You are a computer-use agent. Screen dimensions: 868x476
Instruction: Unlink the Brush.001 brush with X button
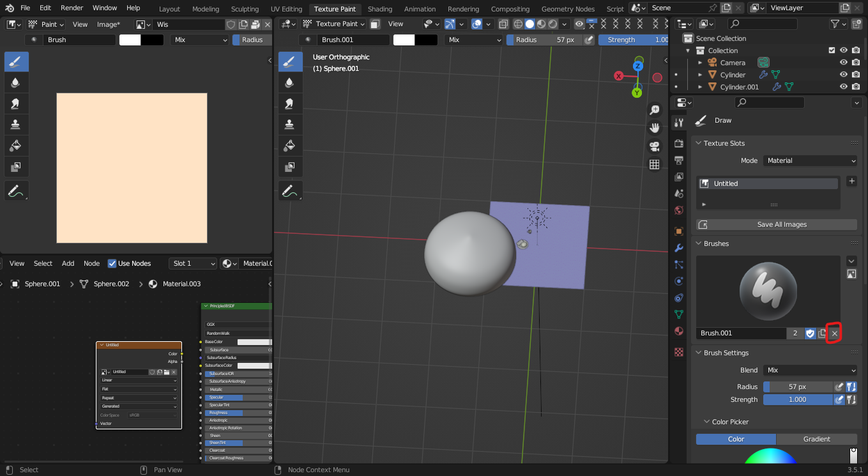(x=834, y=334)
